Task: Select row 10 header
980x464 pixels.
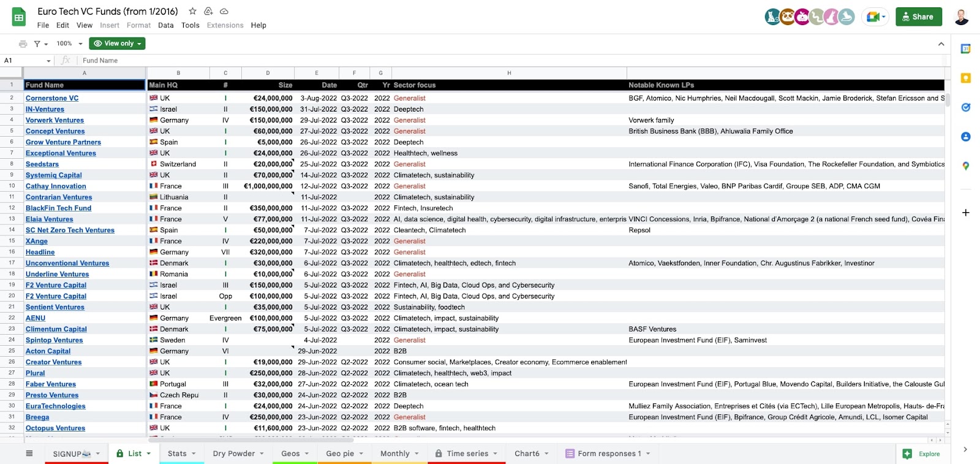Action: [12, 186]
